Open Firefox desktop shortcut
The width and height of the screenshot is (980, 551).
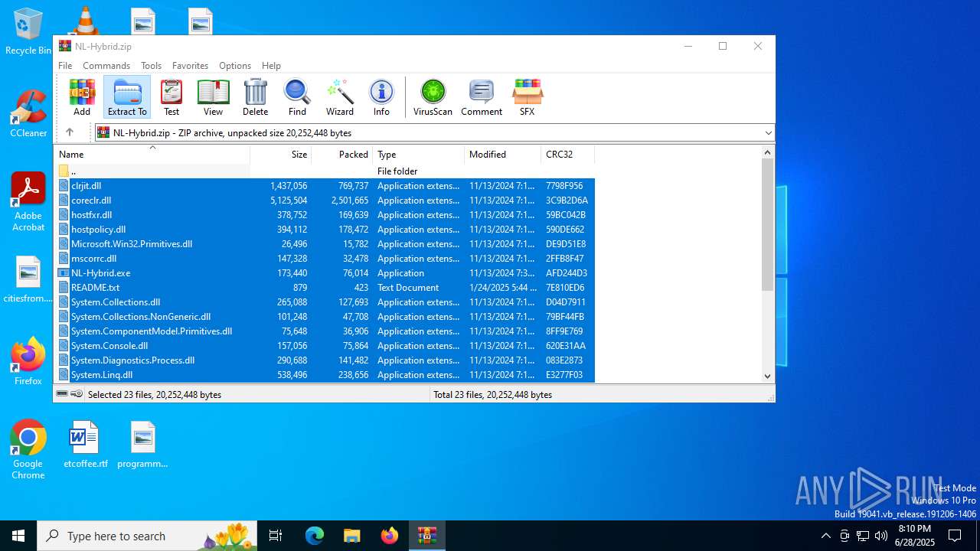[x=28, y=361]
